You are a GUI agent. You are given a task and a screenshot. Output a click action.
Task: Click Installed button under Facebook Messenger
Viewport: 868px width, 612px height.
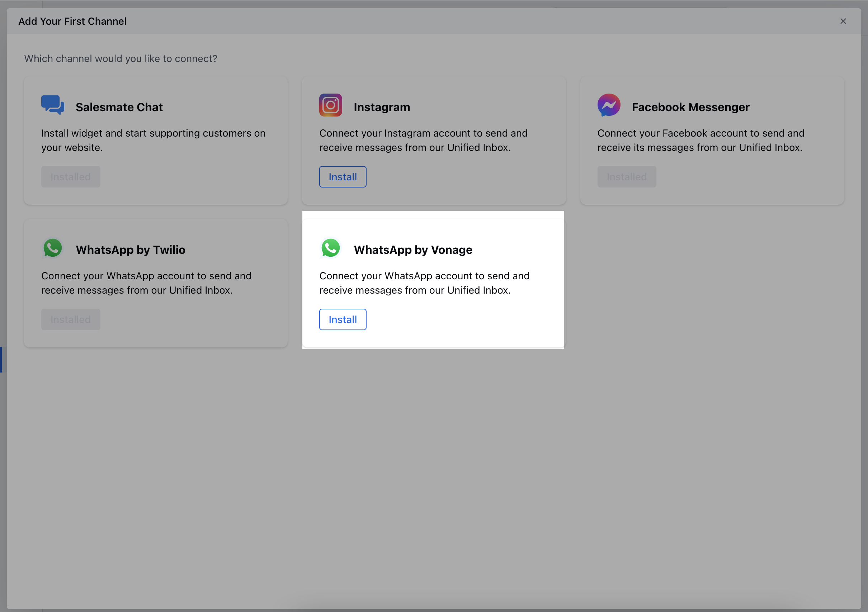[626, 177]
